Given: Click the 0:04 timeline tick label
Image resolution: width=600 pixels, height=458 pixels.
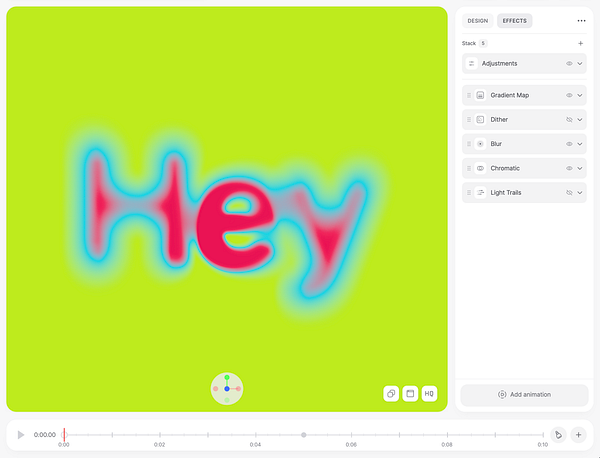Looking at the screenshot, I should [x=255, y=445].
